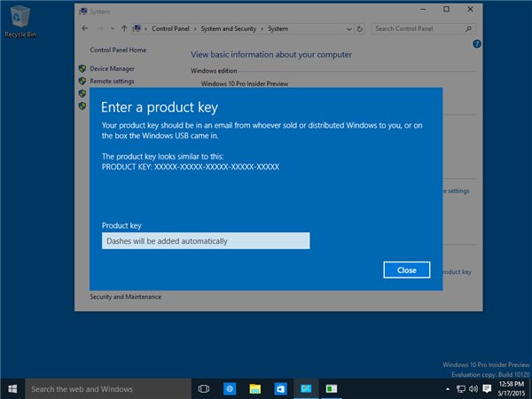Click the Product key input field

pyautogui.click(x=206, y=240)
